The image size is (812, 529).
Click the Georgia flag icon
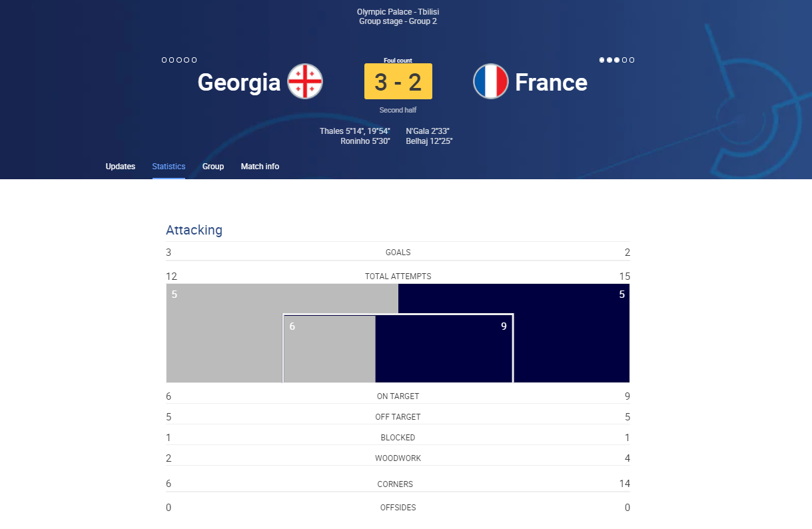click(x=305, y=81)
